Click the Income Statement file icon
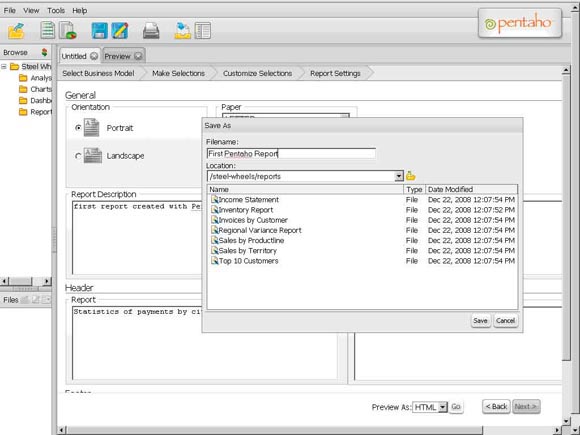The height and width of the screenshot is (435, 580). point(215,199)
